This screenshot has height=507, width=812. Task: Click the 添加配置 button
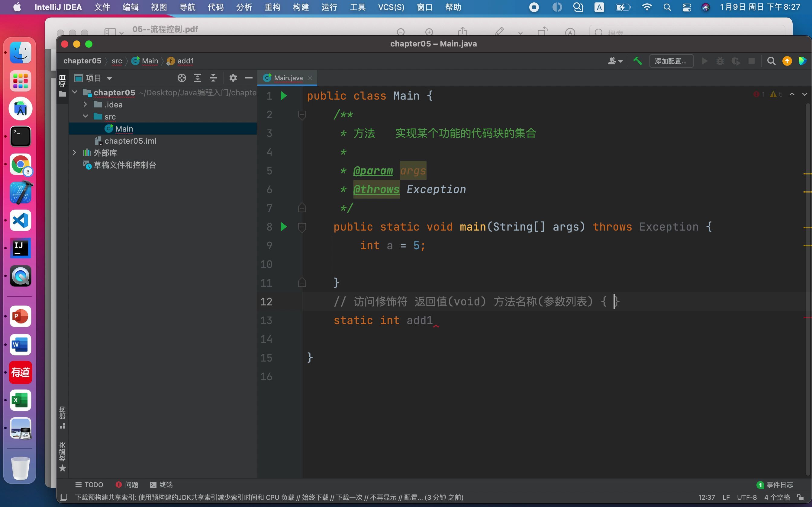click(x=671, y=61)
